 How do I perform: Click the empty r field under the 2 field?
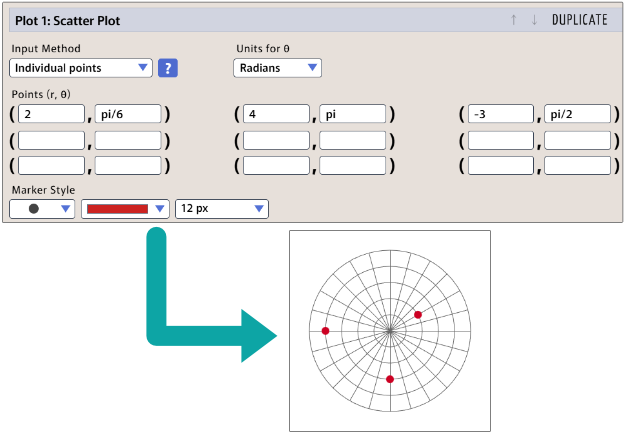tap(51, 141)
